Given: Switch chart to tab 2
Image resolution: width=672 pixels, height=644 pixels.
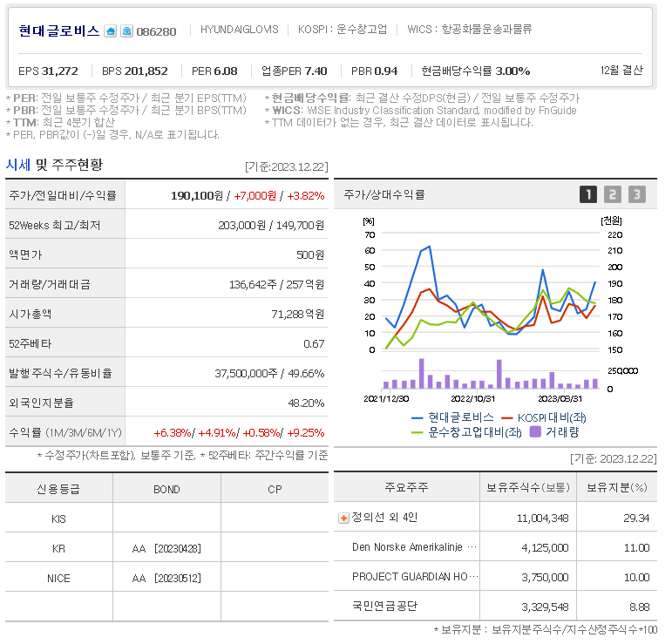Looking at the screenshot, I should 613,194.
